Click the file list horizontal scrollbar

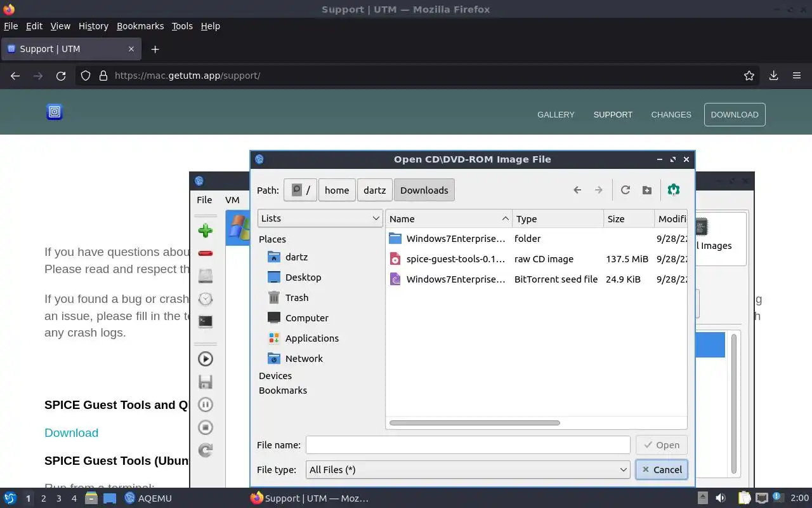click(x=475, y=423)
